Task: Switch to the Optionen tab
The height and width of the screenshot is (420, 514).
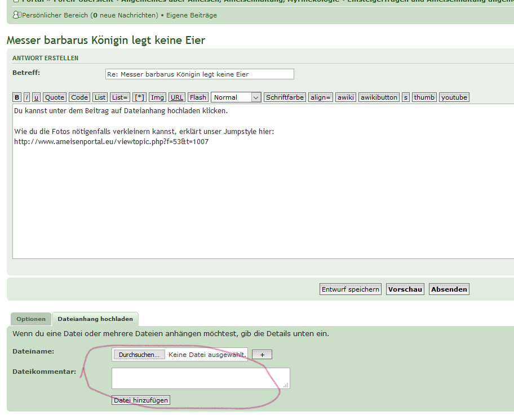Action: (x=31, y=319)
